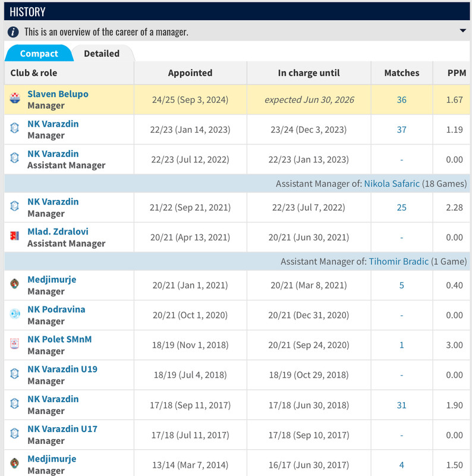Open Medjimurje link appointed Mar 7, 2014
This screenshot has width=472, height=476.
(52, 459)
